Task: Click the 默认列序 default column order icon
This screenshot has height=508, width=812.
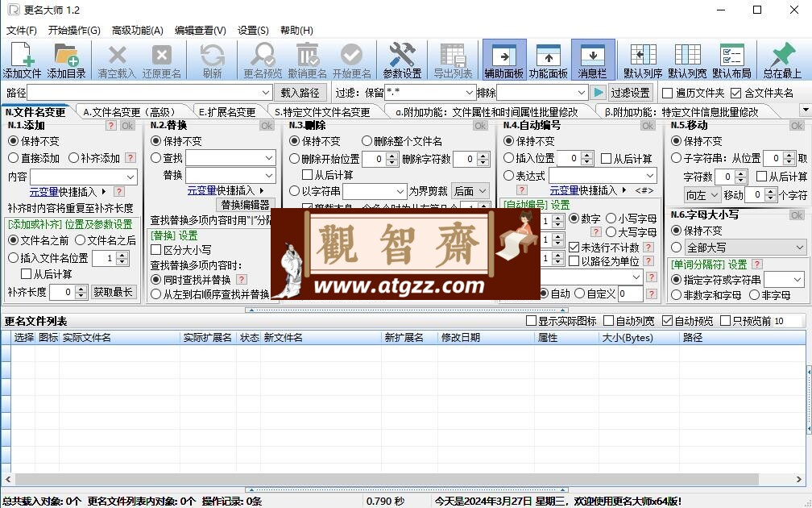Action: click(643, 60)
